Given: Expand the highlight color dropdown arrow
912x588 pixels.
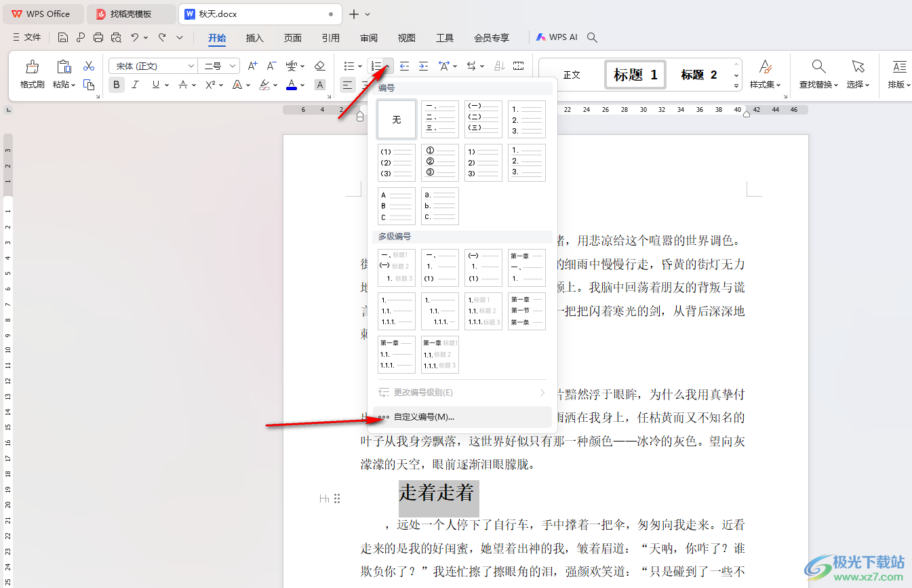Looking at the screenshot, I should tap(276, 85).
